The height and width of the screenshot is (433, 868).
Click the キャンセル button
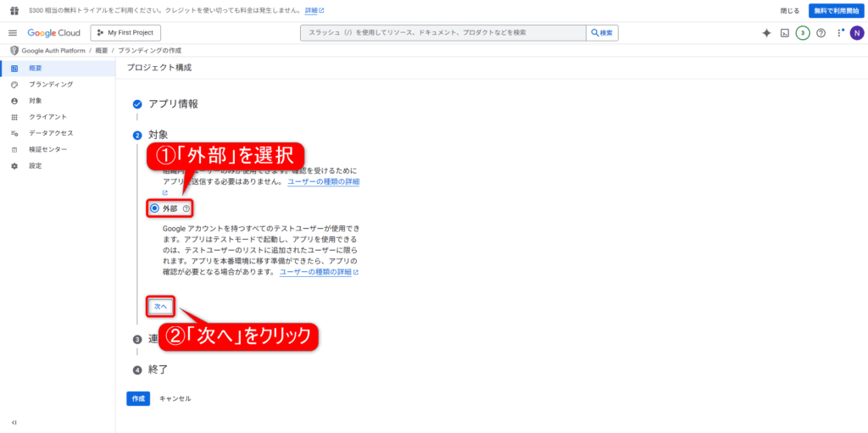[x=175, y=398]
